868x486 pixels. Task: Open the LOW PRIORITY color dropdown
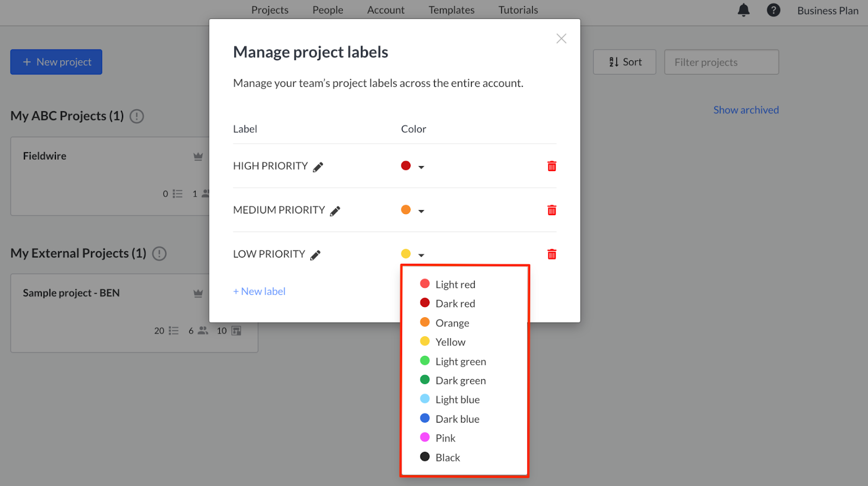pyautogui.click(x=422, y=254)
